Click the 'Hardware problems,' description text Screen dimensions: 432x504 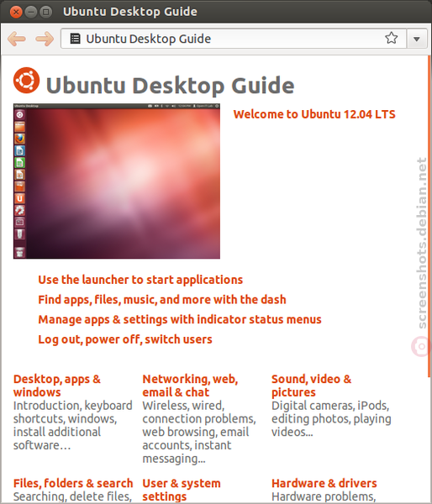(x=324, y=497)
